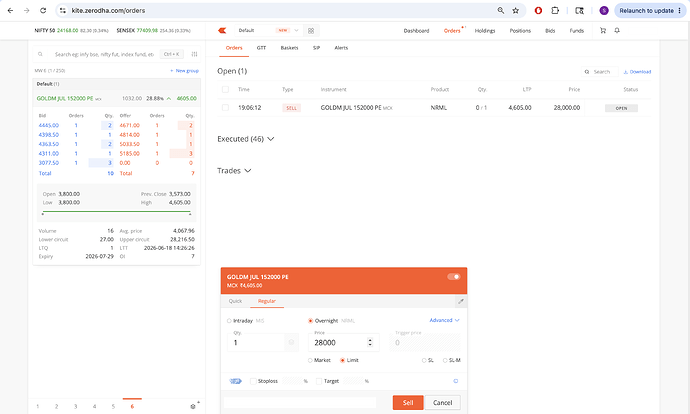Open the Opera extension icon
Screen dimensions: 690x414
click(538, 10)
